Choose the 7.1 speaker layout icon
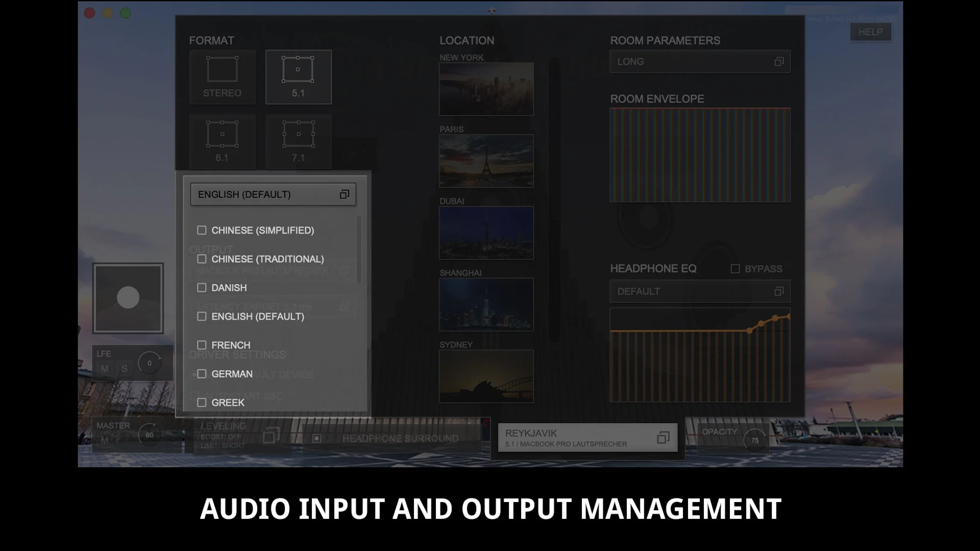Viewport: 980px width, 551px height. click(299, 141)
